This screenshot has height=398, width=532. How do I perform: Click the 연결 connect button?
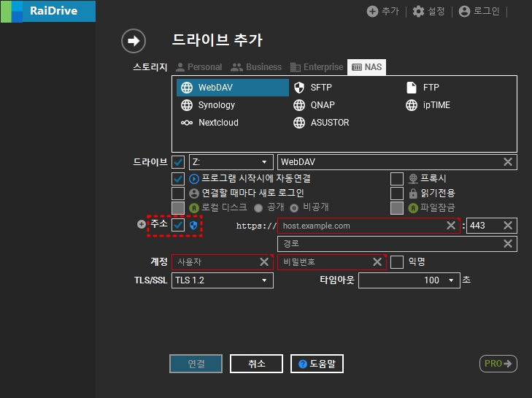coord(196,364)
